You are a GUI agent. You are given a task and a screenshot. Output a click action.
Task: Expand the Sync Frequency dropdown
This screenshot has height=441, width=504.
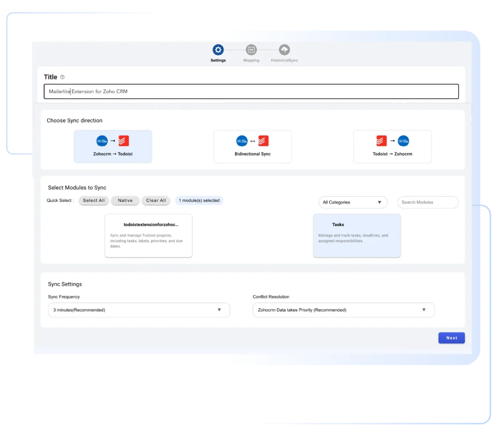point(139,310)
